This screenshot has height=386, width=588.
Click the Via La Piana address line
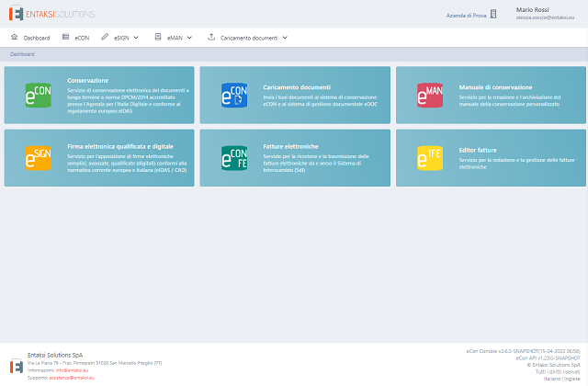pos(95,363)
